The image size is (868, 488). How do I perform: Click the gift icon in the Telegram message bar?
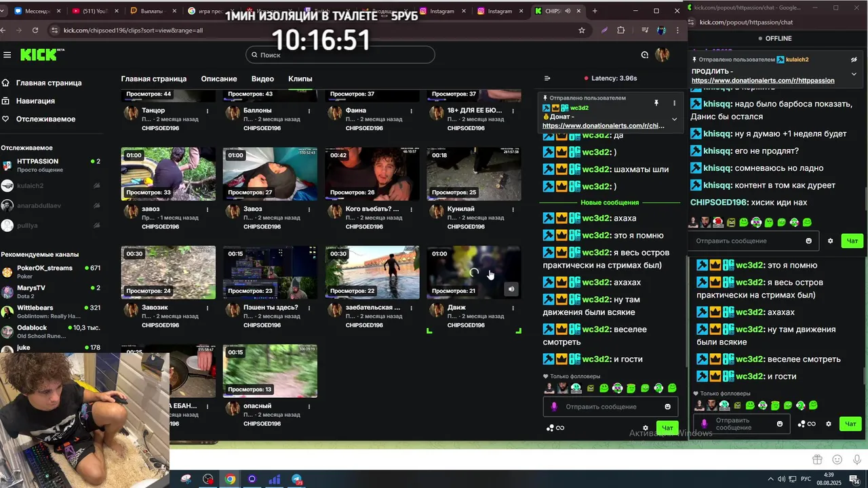pyautogui.click(x=818, y=460)
